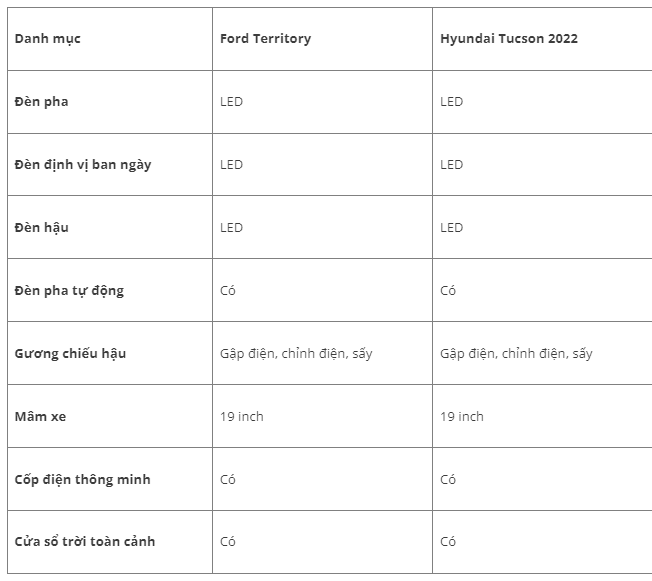Select Ford Territory's 'Có' for Đèn pha tự động
Image resolution: width=652 pixels, height=581 pixels.
228,291
